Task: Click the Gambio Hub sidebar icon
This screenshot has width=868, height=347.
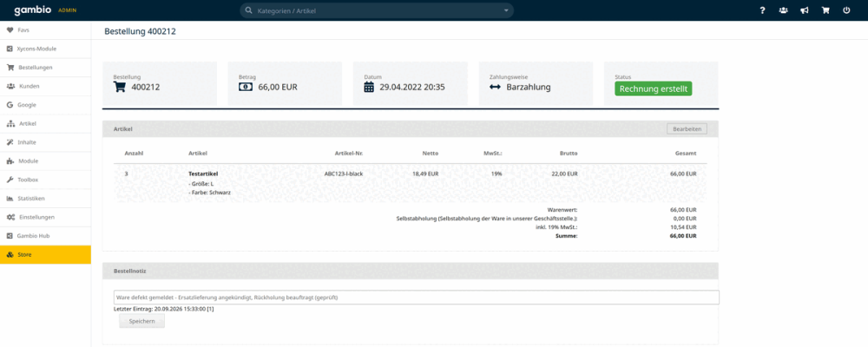Action: 10,236
